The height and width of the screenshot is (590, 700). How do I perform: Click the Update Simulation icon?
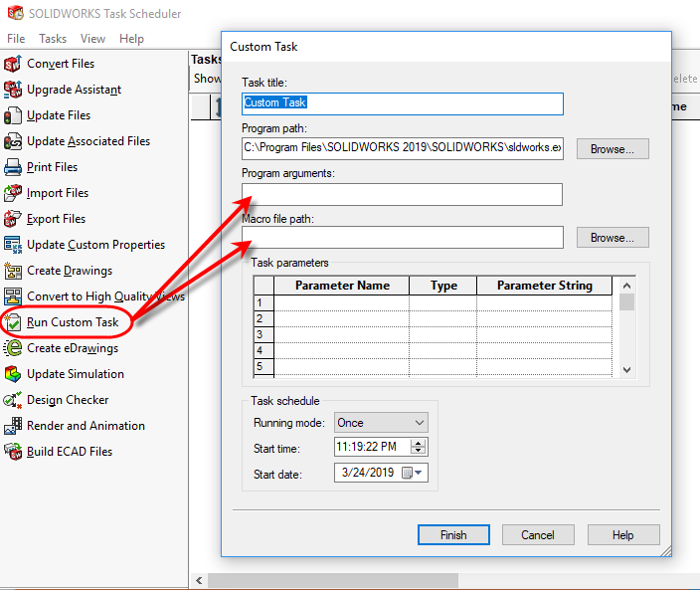pos(13,374)
